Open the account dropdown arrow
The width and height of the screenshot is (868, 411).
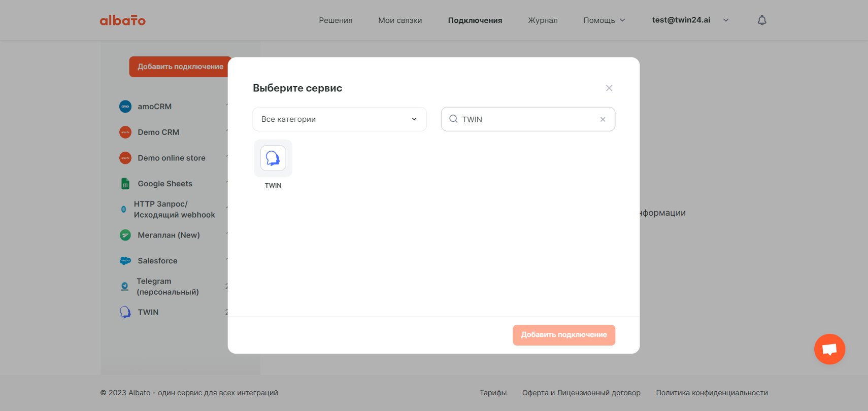click(x=726, y=20)
